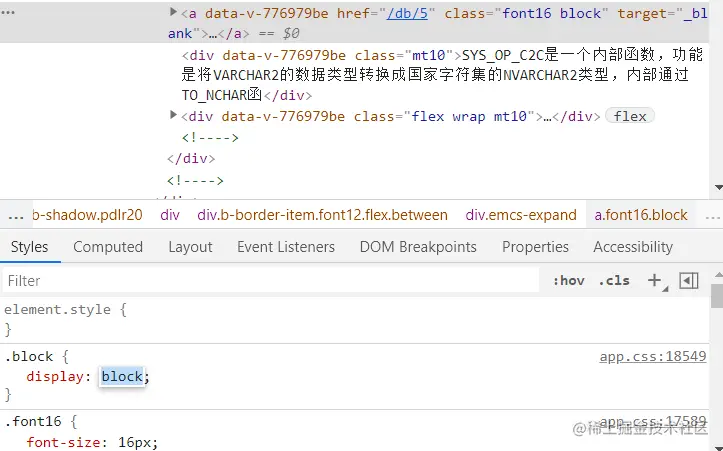
Task: Click the right breadcrumb overflow ellipsis
Action: (713, 216)
